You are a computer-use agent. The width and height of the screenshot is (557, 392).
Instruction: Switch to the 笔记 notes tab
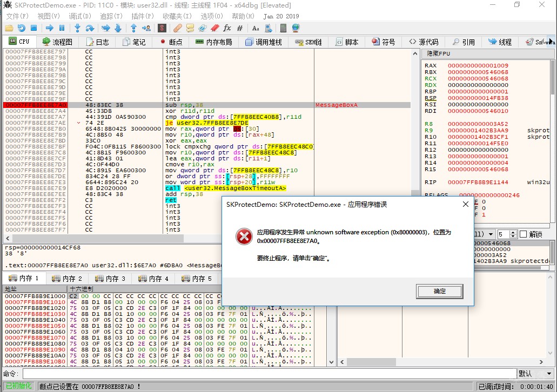[x=134, y=42]
